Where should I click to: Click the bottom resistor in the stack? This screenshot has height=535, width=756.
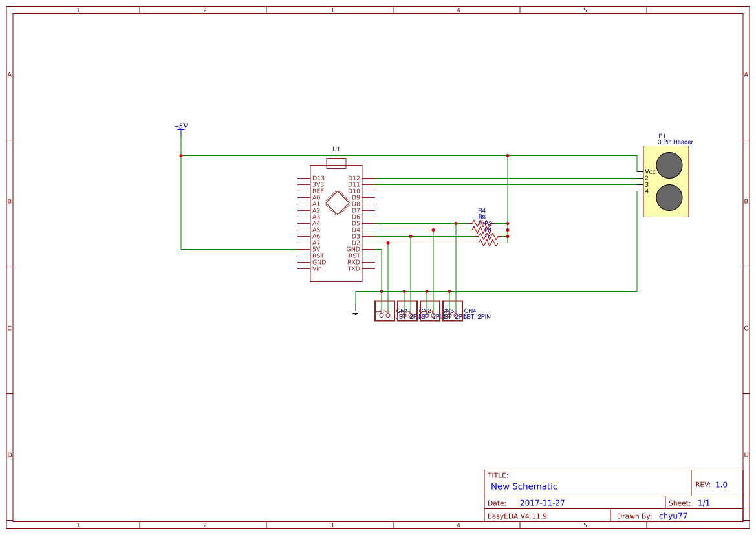[490, 243]
